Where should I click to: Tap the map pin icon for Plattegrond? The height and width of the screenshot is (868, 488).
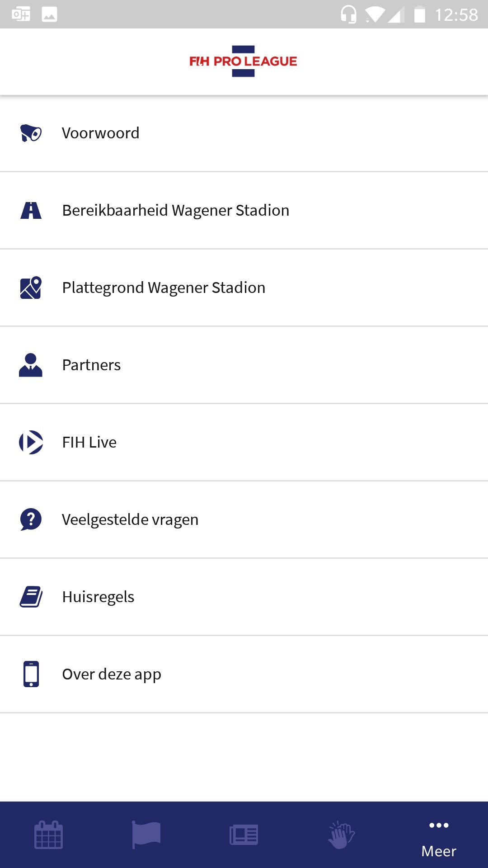[31, 288]
